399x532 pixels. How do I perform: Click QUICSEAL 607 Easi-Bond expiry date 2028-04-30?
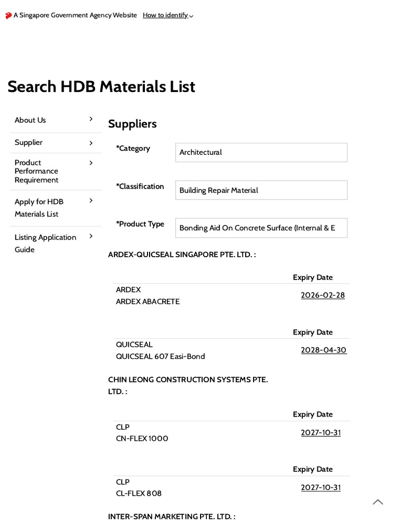(x=323, y=350)
